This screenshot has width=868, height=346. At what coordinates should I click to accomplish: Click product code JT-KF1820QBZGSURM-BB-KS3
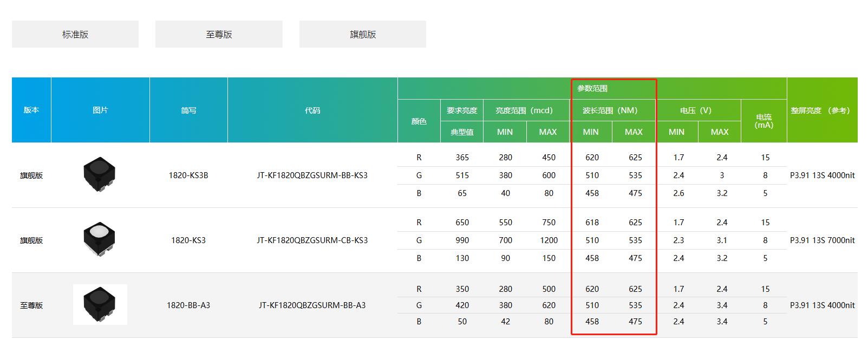pos(312,175)
